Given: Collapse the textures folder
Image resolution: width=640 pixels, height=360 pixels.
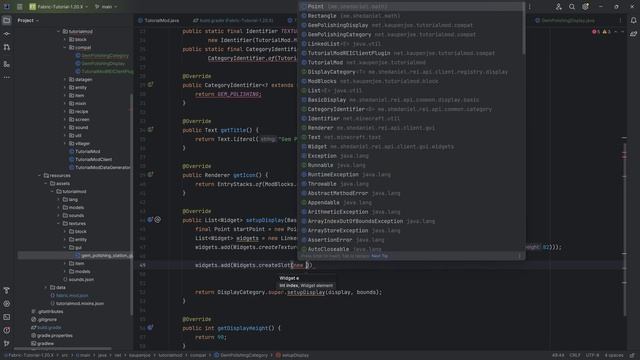Looking at the screenshot, I should [x=58, y=224].
